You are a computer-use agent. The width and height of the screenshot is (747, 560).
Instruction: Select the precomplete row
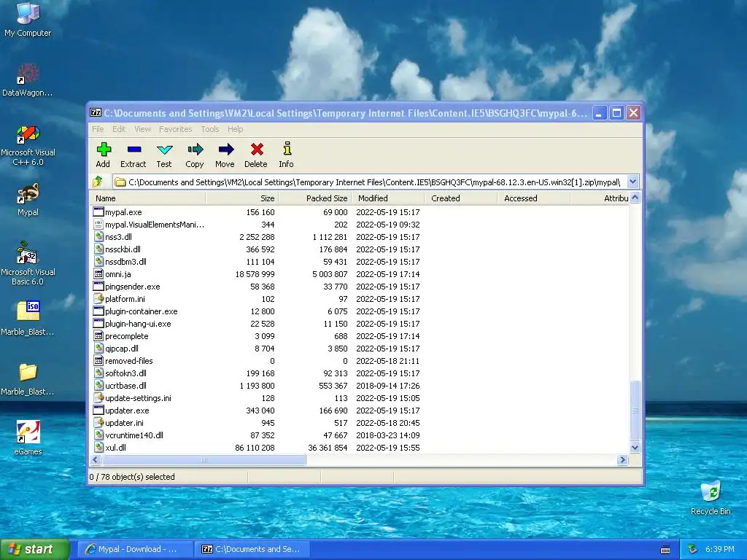click(360, 335)
